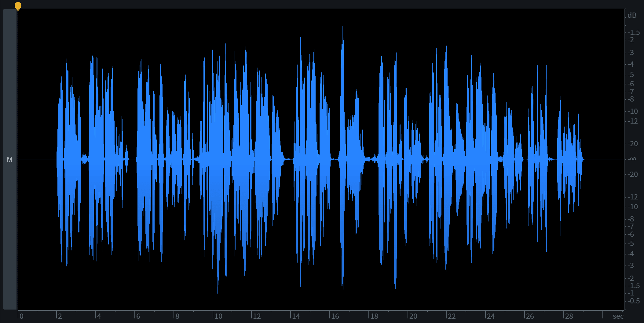Click the 6 second mark on time ruler

(x=138, y=316)
